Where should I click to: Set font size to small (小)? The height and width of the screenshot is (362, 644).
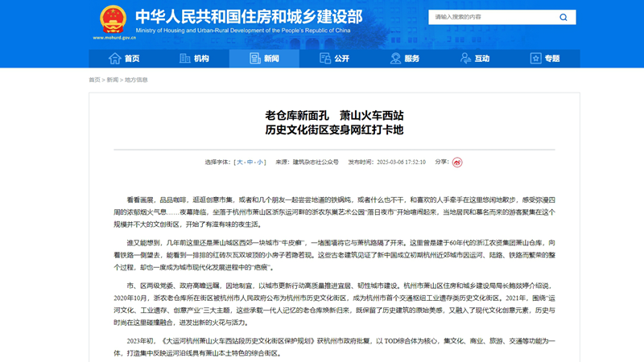point(260,162)
